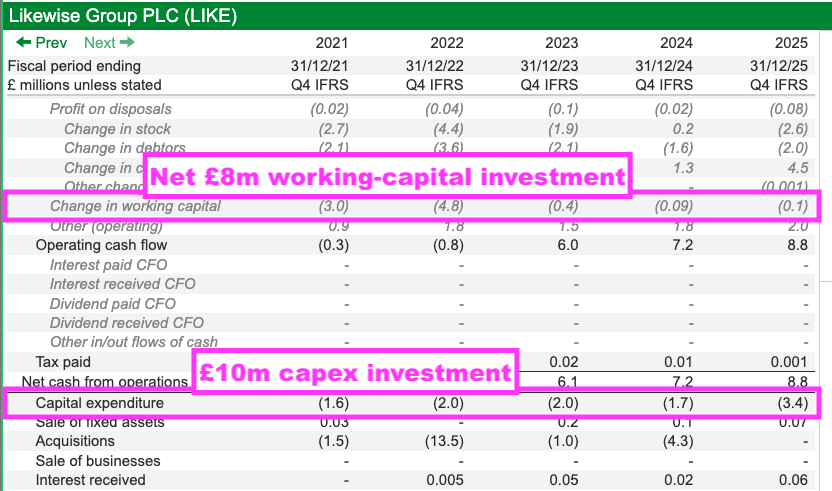
Task: Select the 2023 column header
Action: pos(561,43)
